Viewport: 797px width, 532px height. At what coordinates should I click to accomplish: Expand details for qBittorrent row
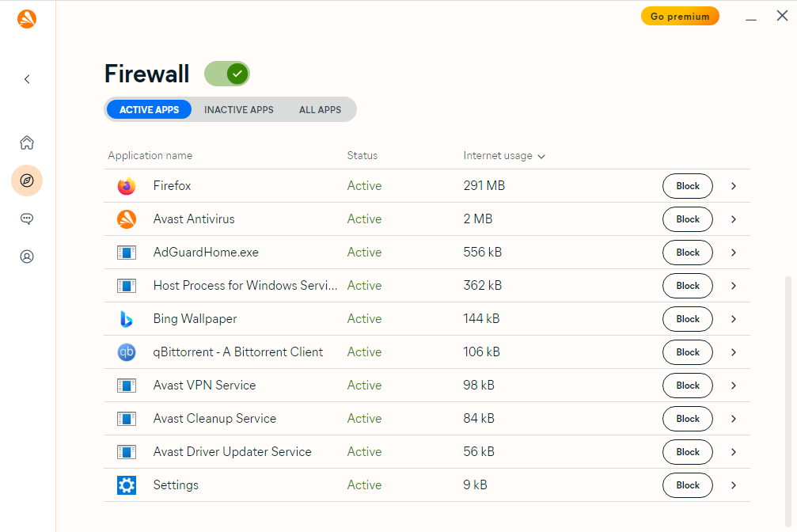(x=734, y=352)
